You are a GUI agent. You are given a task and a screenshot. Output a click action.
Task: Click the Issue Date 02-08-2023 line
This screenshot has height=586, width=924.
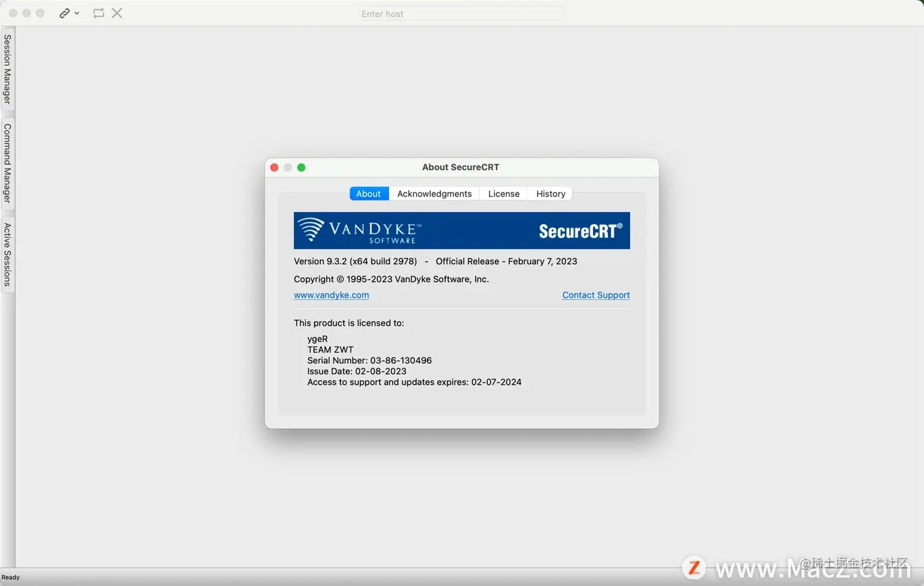[x=357, y=371]
